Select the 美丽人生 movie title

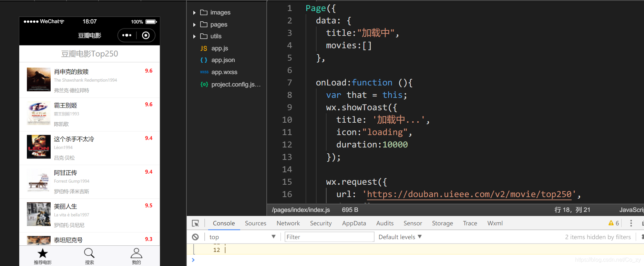65,206
